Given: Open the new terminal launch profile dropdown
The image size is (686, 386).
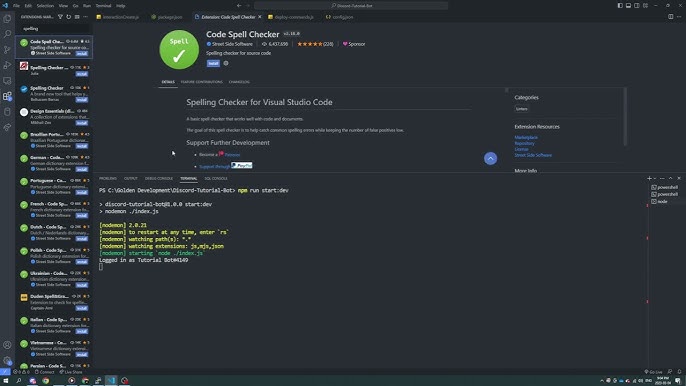Looking at the screenshot, I should click(x=655, y=179).
